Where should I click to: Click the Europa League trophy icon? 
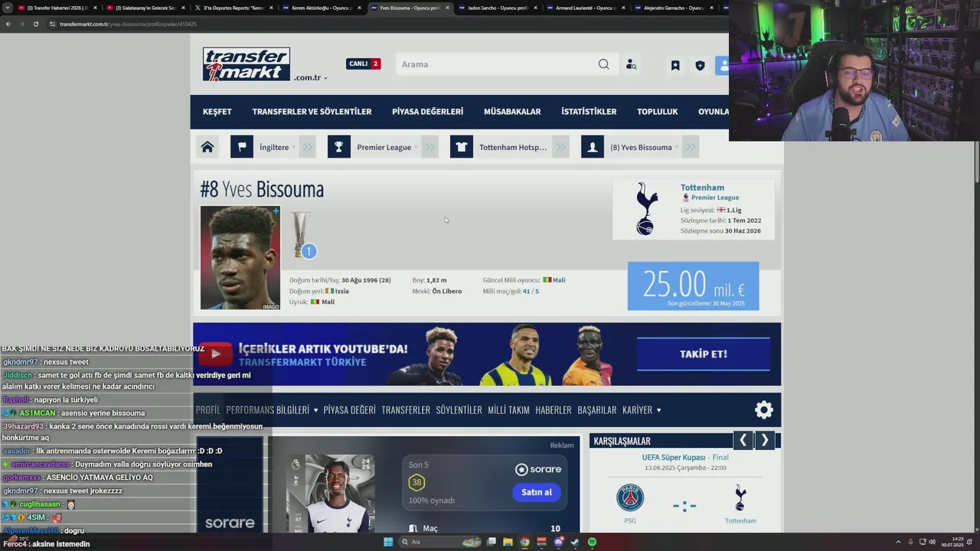[x=301, y=234]
